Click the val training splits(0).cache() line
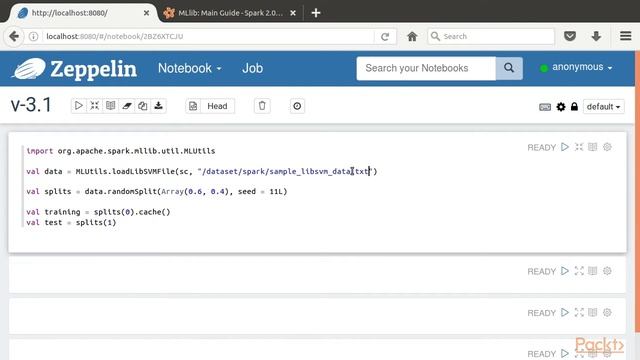The height and width of the screenshot is (360, 640). click(x=98, y=212)
